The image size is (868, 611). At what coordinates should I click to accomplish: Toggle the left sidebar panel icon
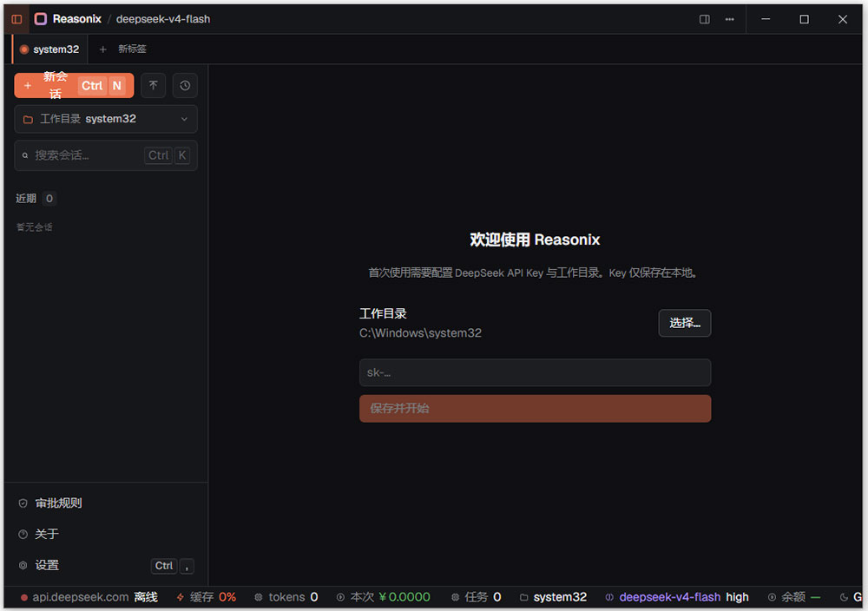point(16,19)
